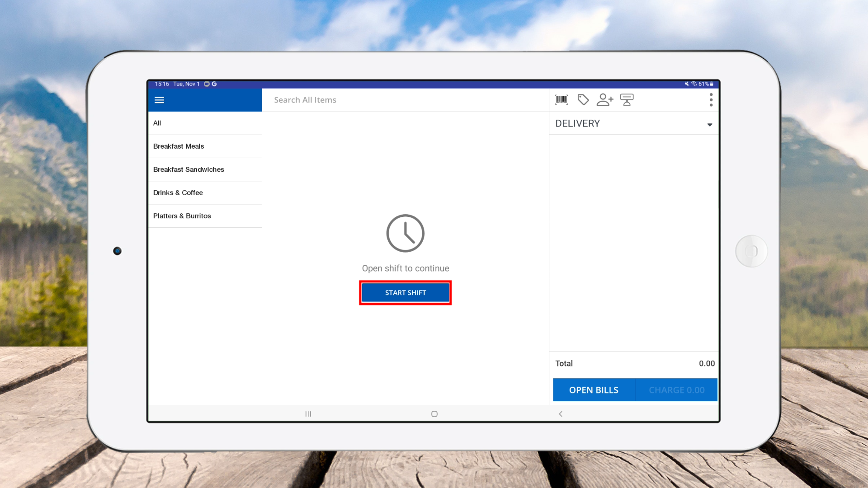Open the hamburger navigation menu
Image resolution: width=868 pixels, height=488 pixels.
click(159, 100)
